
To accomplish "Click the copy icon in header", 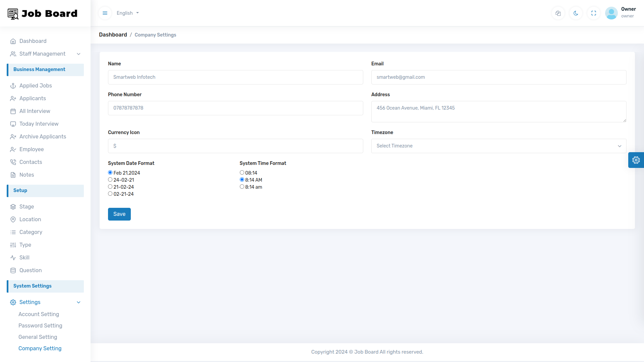I will tap(558, 13).
